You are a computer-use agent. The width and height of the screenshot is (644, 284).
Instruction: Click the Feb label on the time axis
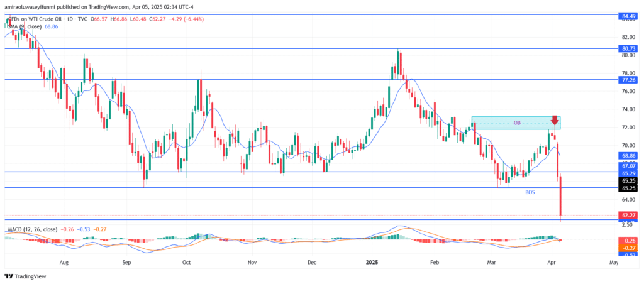tap(434, 261)
